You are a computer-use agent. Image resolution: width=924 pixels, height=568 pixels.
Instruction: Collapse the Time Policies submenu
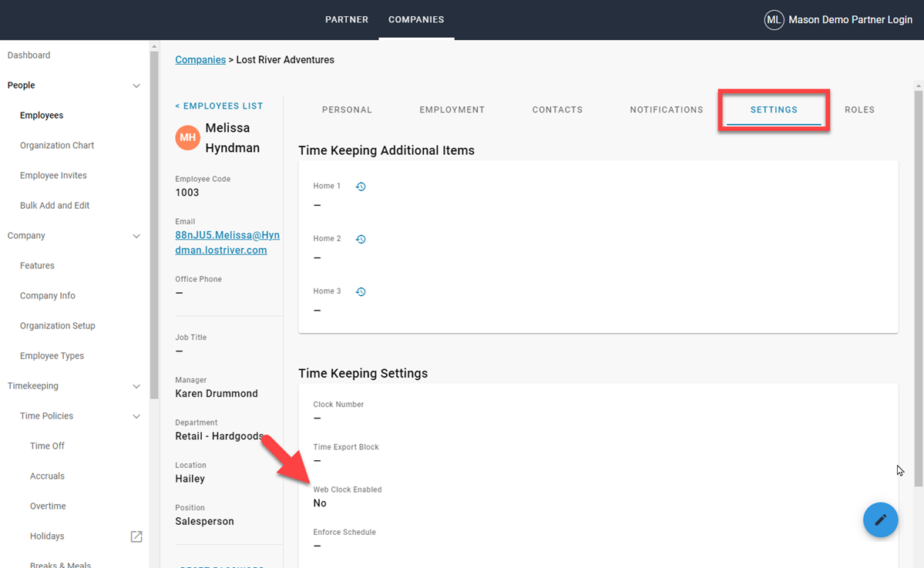(136, 416)
